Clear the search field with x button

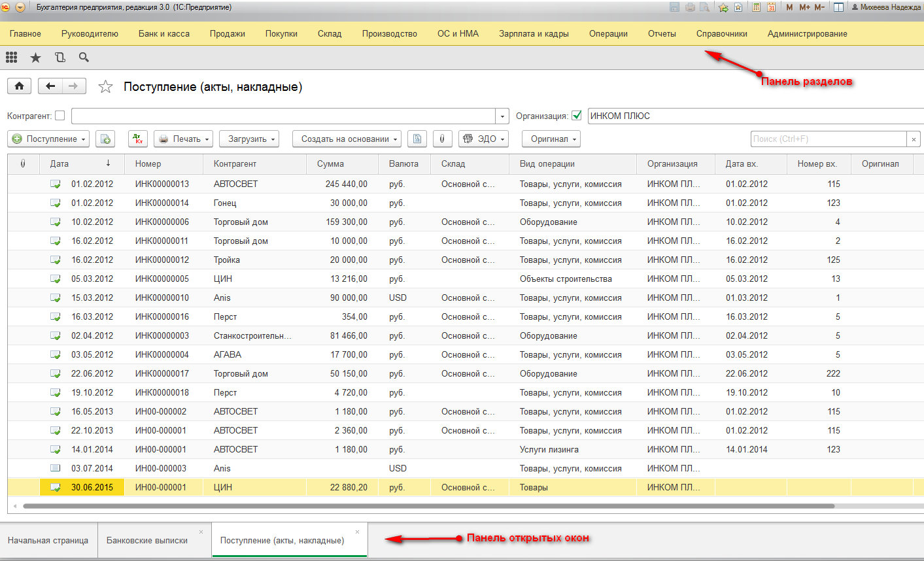click(x=914, y=139)
